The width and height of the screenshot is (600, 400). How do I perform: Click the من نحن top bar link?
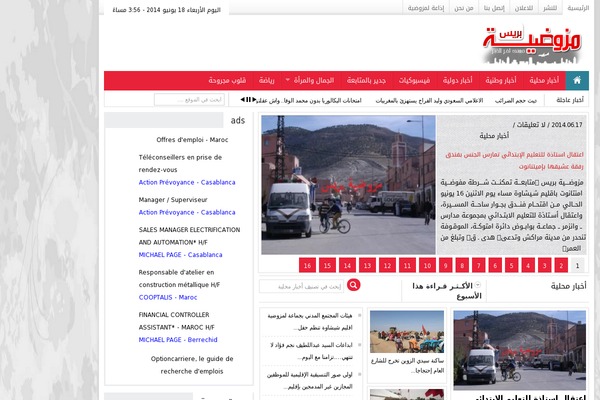pyautogui.click(x=464, y=8)
